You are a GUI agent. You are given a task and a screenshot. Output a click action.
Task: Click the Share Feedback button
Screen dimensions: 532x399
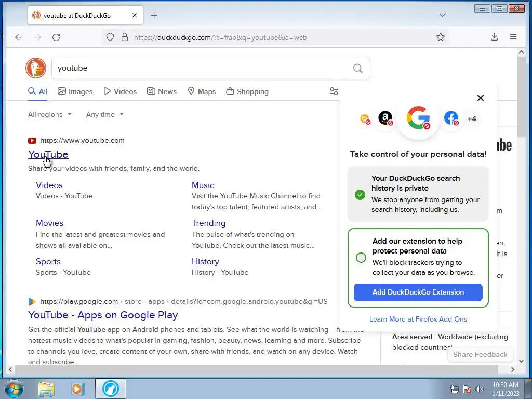coord(480,354)
